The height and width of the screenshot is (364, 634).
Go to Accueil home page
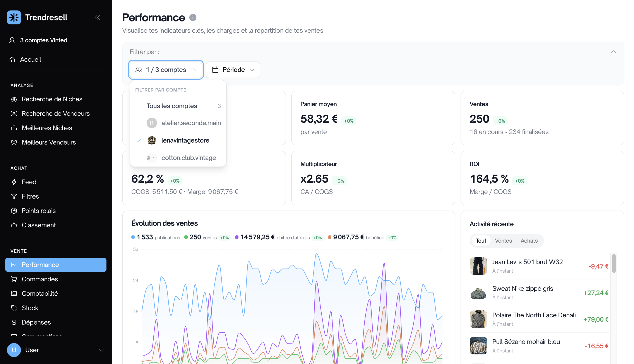pyautogui.click(x=56, y=60)
